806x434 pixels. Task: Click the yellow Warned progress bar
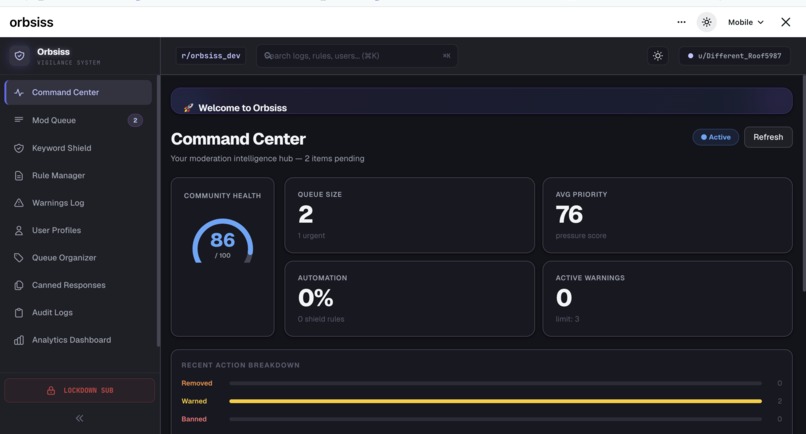[x=496, y=401]
